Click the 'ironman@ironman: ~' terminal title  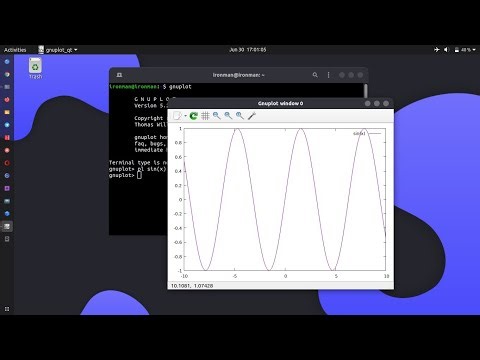click(239, 75)
